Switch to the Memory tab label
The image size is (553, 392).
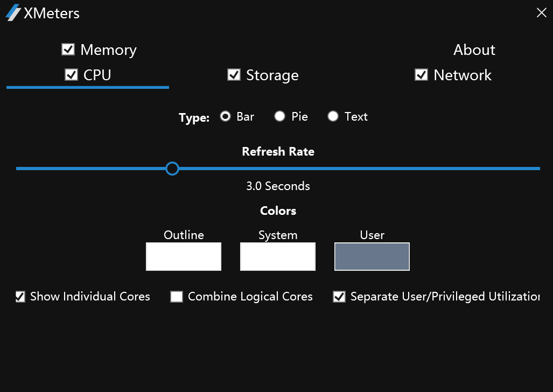coord(108,50)
